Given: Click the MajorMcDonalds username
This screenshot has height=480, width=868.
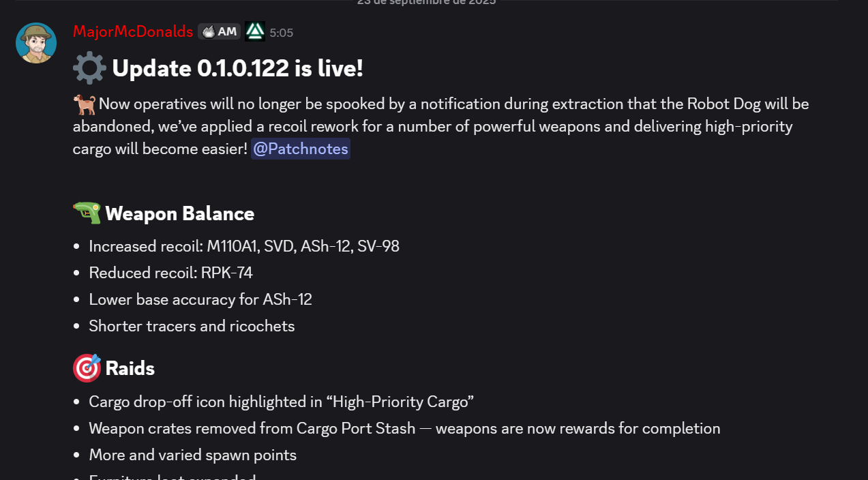Looking at the screenshot, I should pos(133,31).
